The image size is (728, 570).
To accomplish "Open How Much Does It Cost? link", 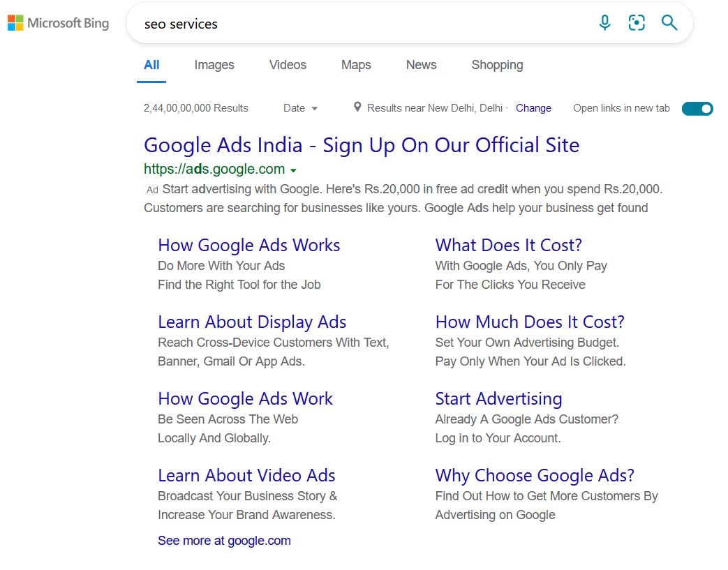I will 530,322.
